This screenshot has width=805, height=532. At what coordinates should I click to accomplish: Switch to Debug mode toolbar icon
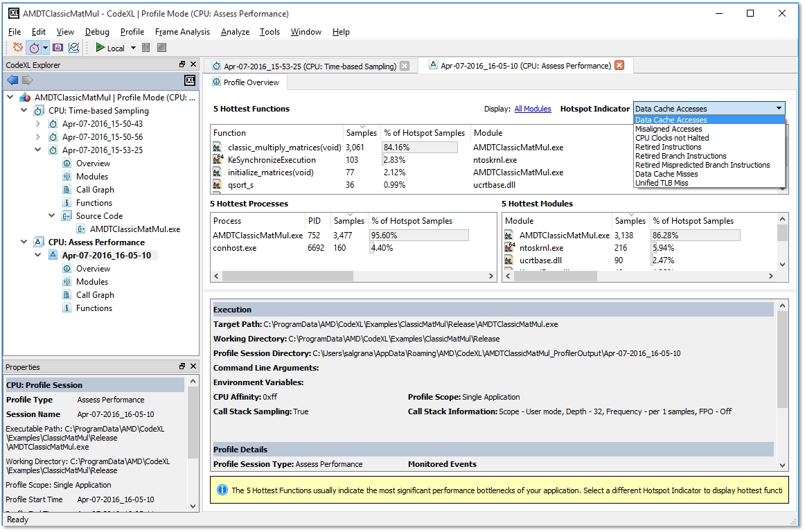18,48
